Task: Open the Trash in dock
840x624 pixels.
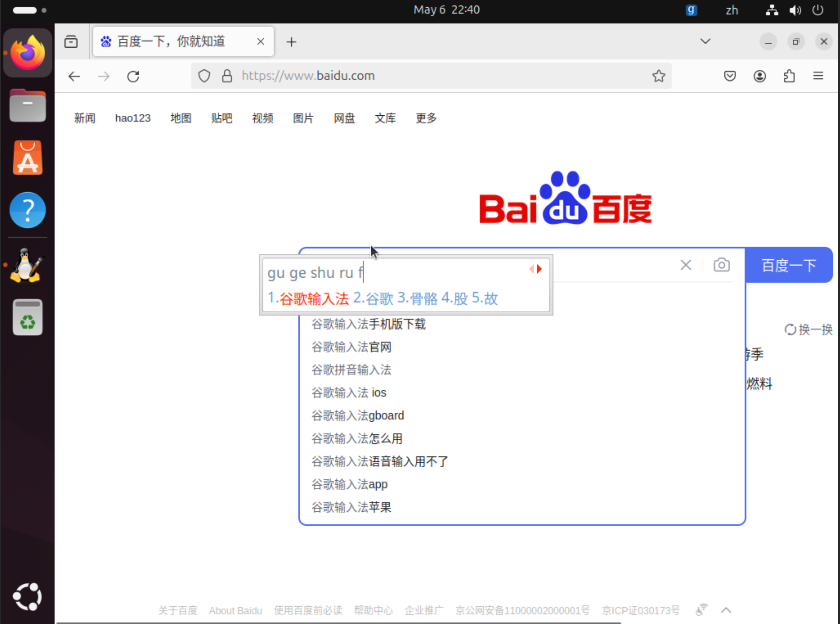Action: pos(28,318)
